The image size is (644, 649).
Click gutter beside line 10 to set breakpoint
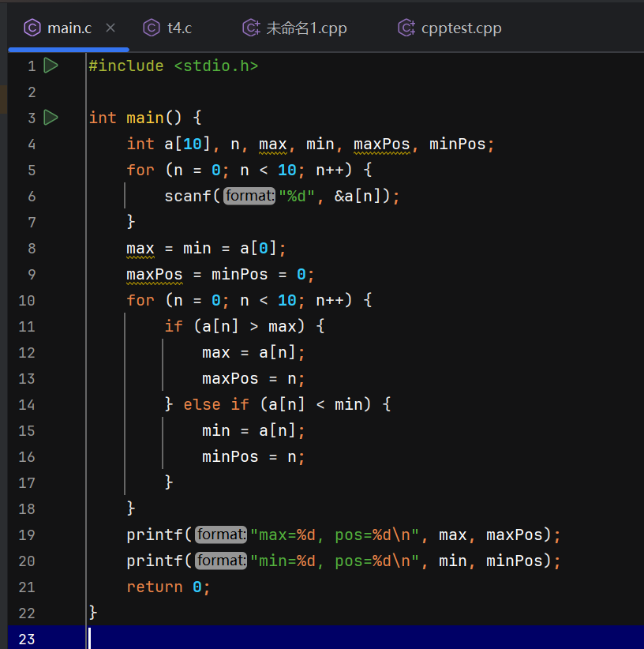(x=51, y=300)
